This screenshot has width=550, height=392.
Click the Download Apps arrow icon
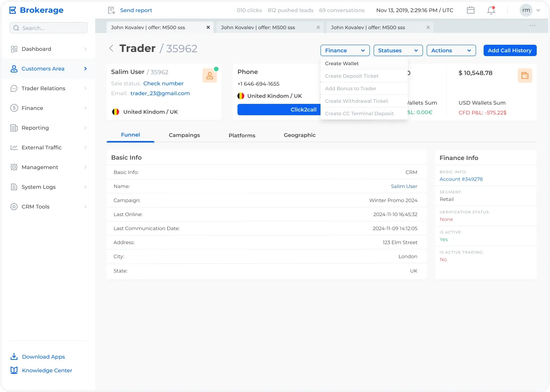click(14, 356)
